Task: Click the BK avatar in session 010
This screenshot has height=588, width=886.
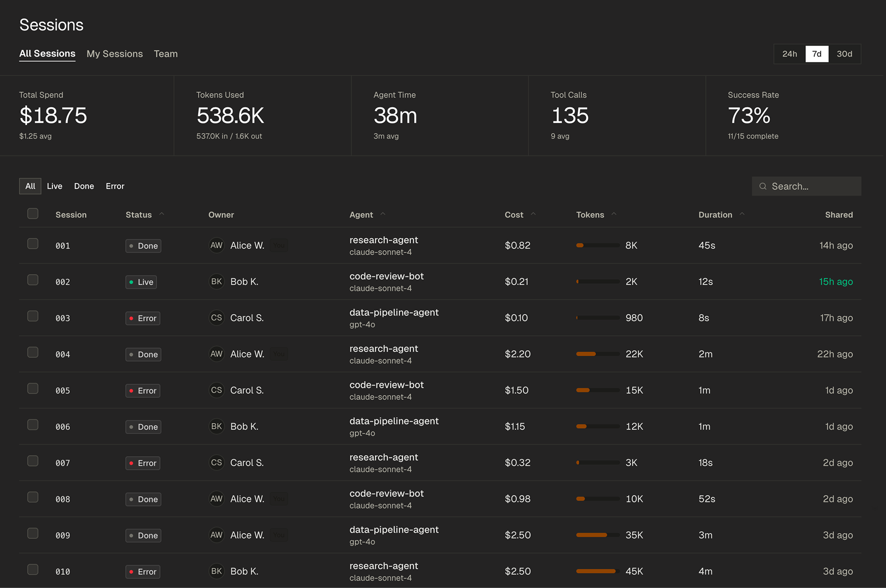Action: (216, 571)
